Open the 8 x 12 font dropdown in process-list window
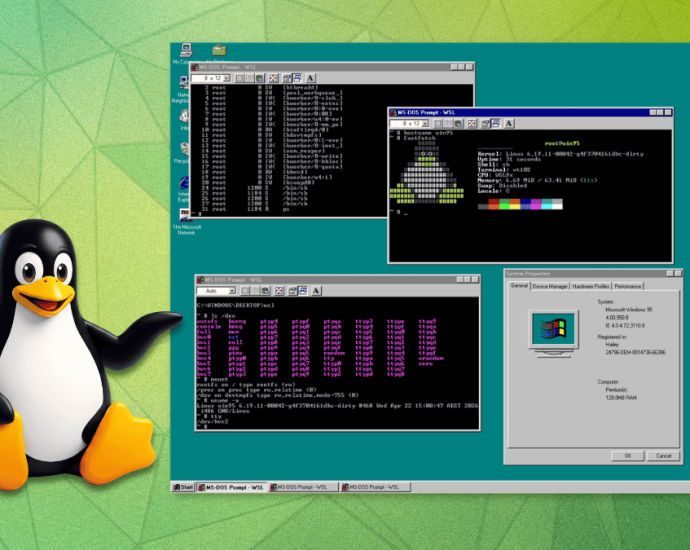The width and height of the screenshot is (690, 550). tap(211, 78)
